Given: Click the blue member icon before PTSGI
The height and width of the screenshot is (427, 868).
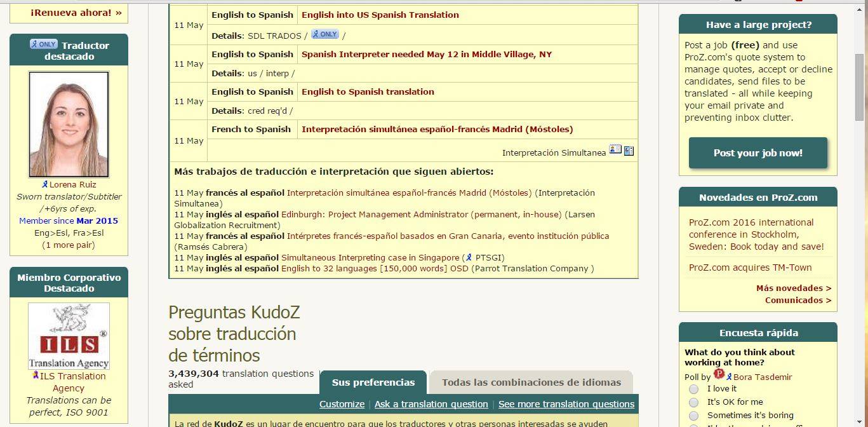Looking at the screenshot, I should [x=469, y=257].
